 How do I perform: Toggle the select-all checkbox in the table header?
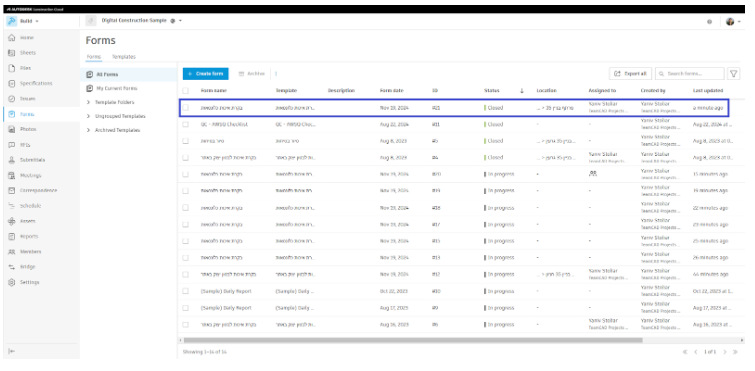pyautogui.click(x=186, y=90)
